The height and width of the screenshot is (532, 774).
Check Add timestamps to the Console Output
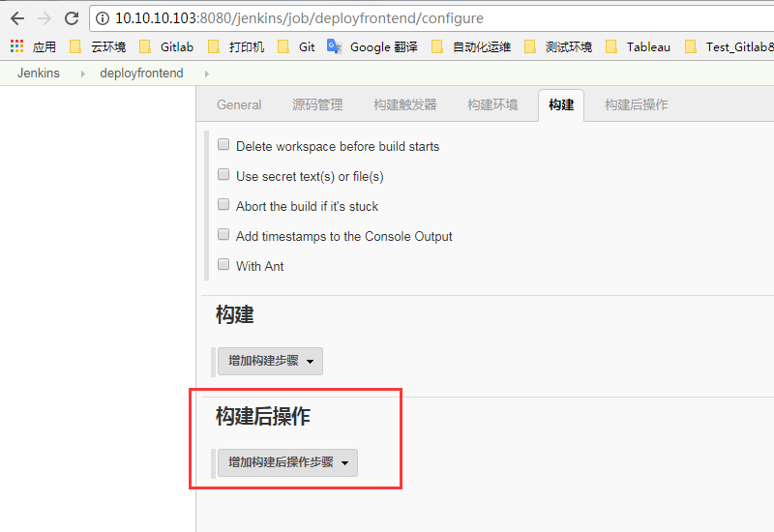pyautogui.click(x=223, y=234)
